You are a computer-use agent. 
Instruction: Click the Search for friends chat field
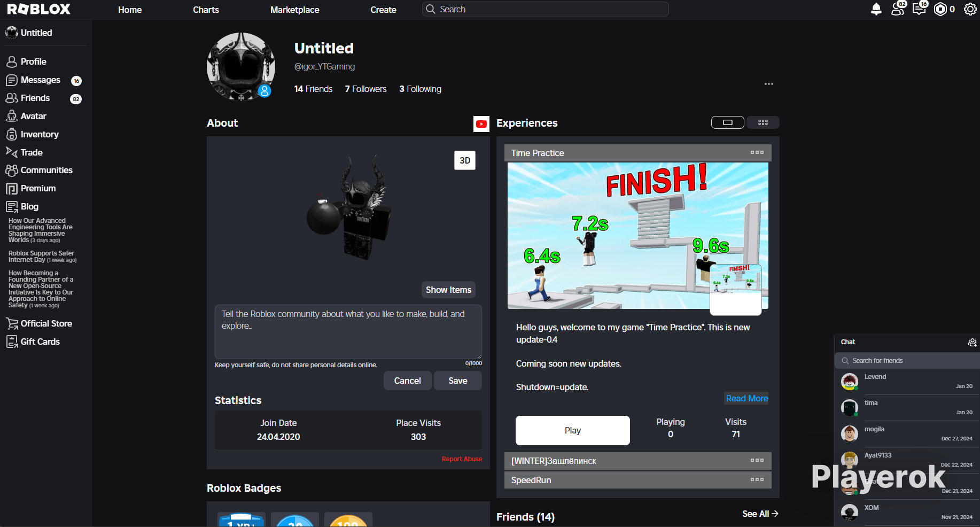tap(907, 361)
